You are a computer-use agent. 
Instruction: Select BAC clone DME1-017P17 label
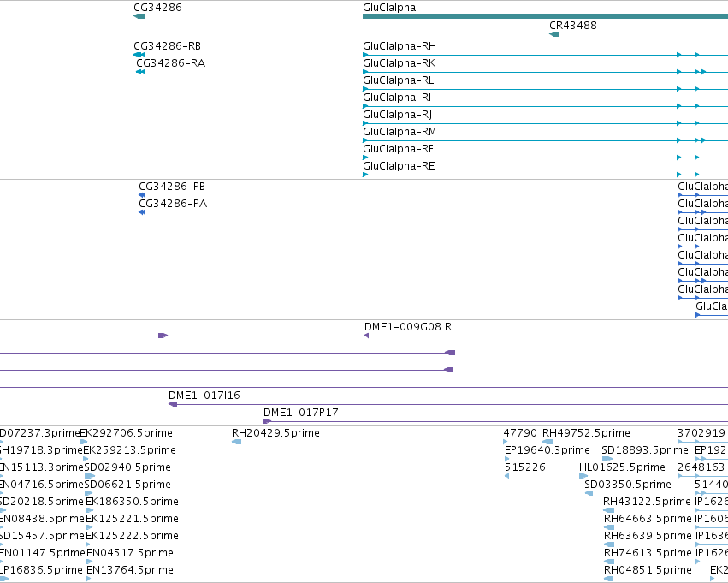(300, 413)
